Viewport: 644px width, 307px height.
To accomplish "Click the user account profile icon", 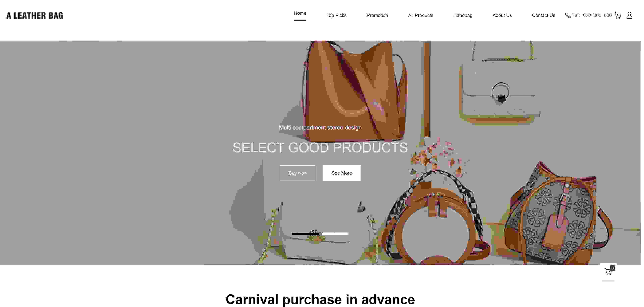I will (x=629, y=15).
